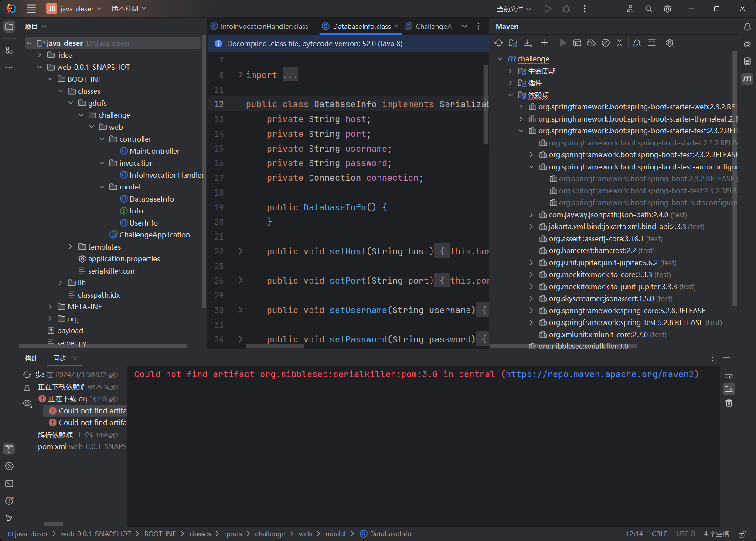Open the 当前文件 run configuration dropdown
756x541 pixels.
click(x=514, y=9)
